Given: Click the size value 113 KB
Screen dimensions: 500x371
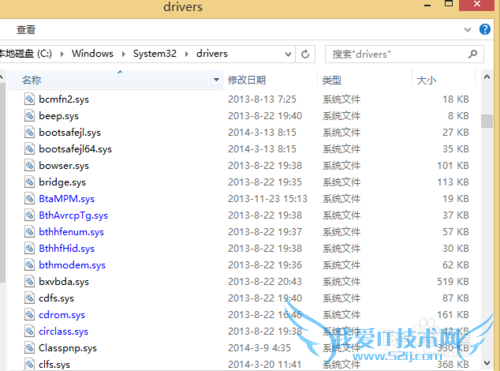Looking at the screenshot, I should coord(453,183).
